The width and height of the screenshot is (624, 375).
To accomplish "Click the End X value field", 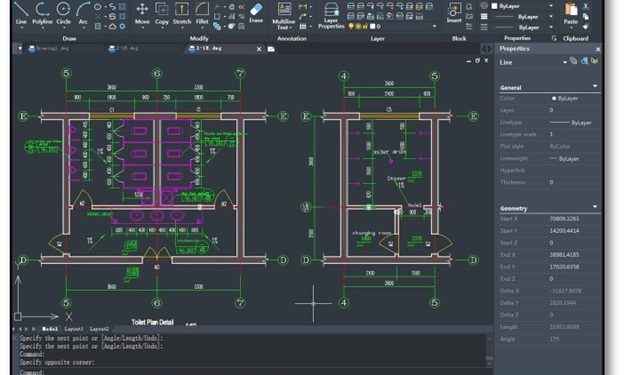I will point(574,255).
